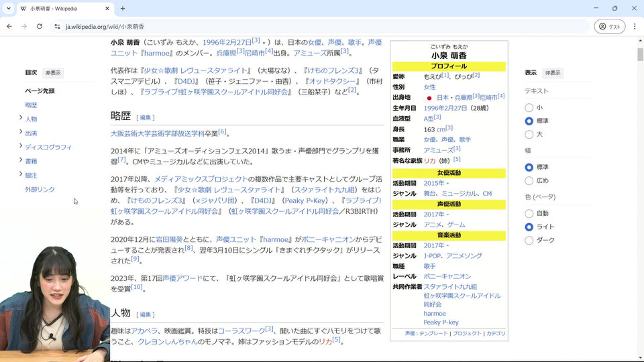Open the テンプレート footer link in infobox
Viewport: 644px width, 362px height.
[x=433, y=333]
